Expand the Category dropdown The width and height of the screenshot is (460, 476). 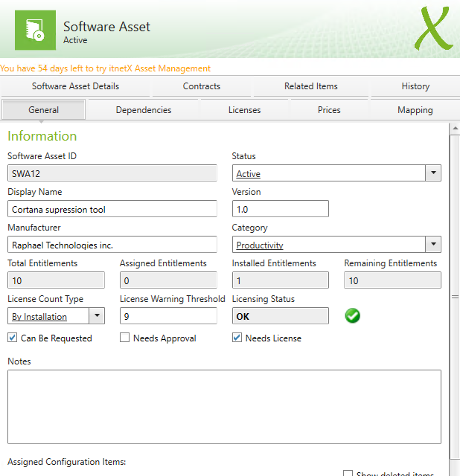(x=433, y=245)
